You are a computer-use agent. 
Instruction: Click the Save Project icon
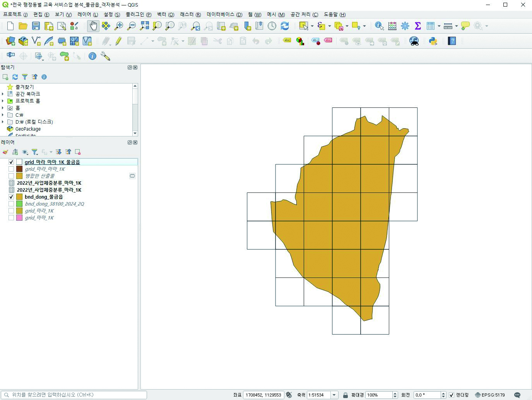36,26
